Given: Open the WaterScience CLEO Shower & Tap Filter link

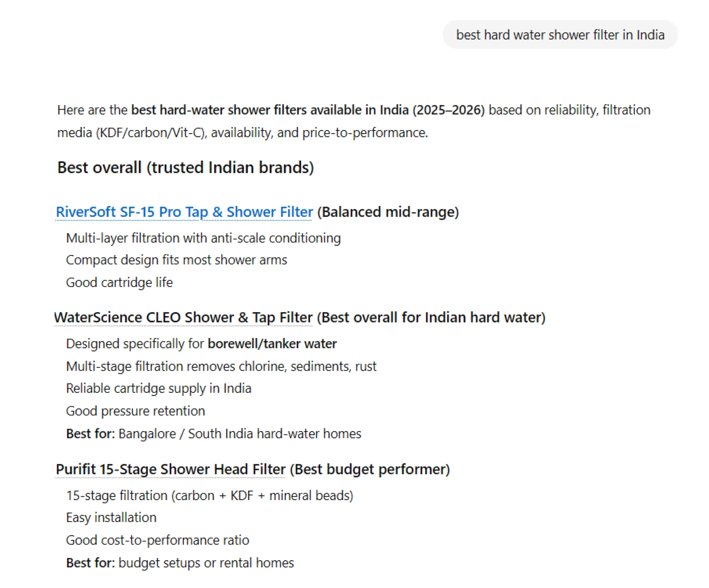Looking at the screenshot, I should tap(183, 318).
